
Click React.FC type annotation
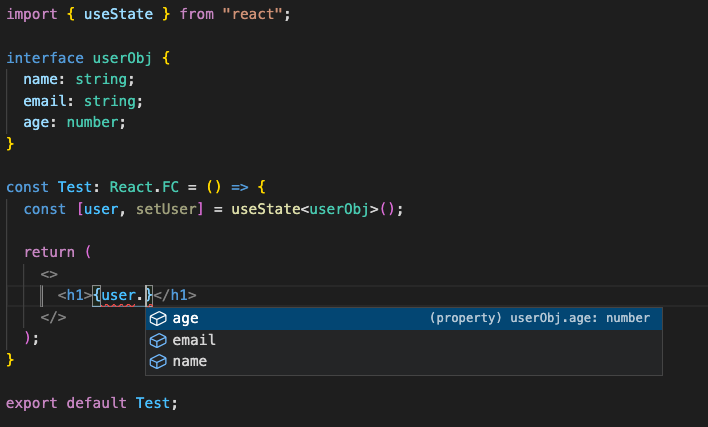144,187
